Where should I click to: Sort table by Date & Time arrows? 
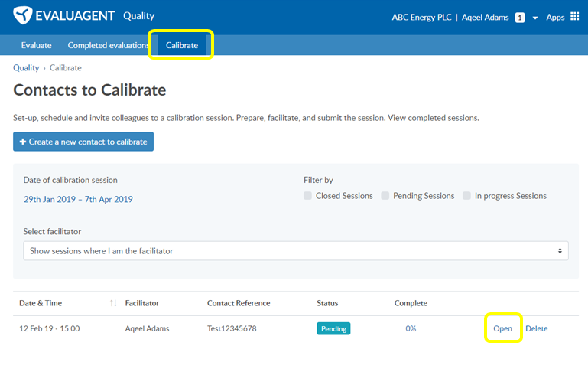click(x=113, y=303)
